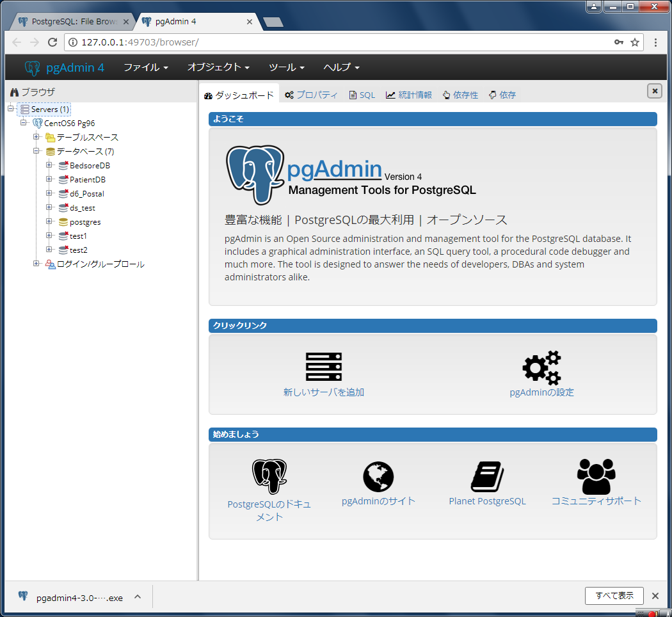This screenshot has width=672, height=617.
Task: Open download options chevron for pgadmin4-3.0 exe
Action: pos(138,597)
